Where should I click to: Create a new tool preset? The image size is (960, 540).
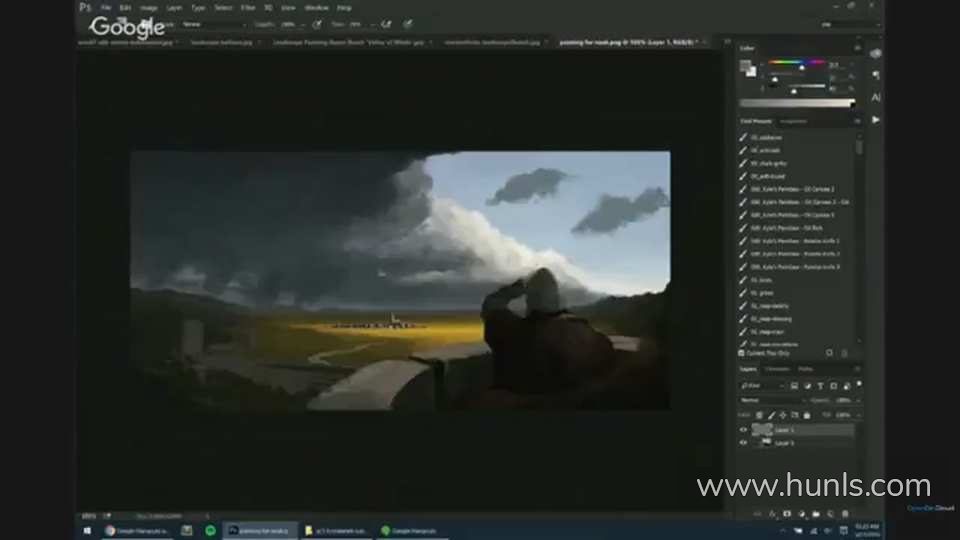pos(830,353)
